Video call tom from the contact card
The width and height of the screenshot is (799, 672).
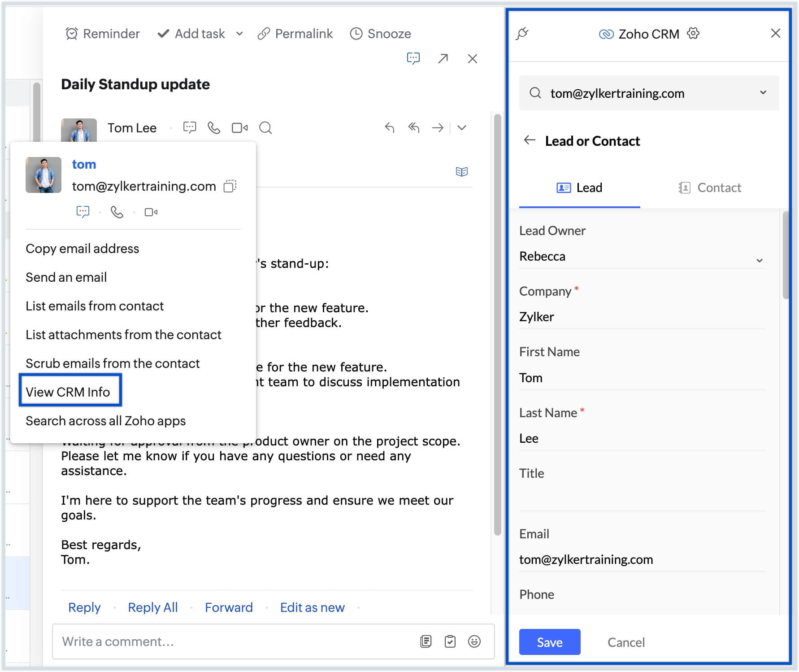click(x=151, y=212)
